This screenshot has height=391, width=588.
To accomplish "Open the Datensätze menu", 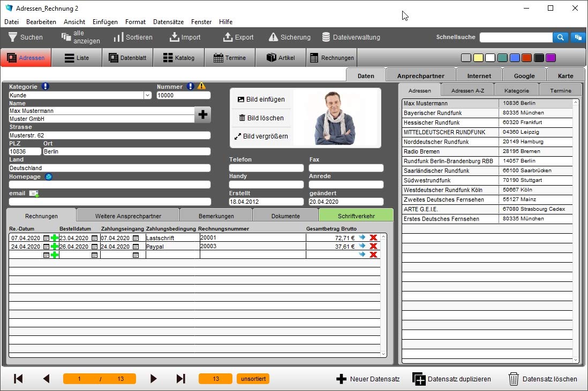I will click(x=168, y=22).
